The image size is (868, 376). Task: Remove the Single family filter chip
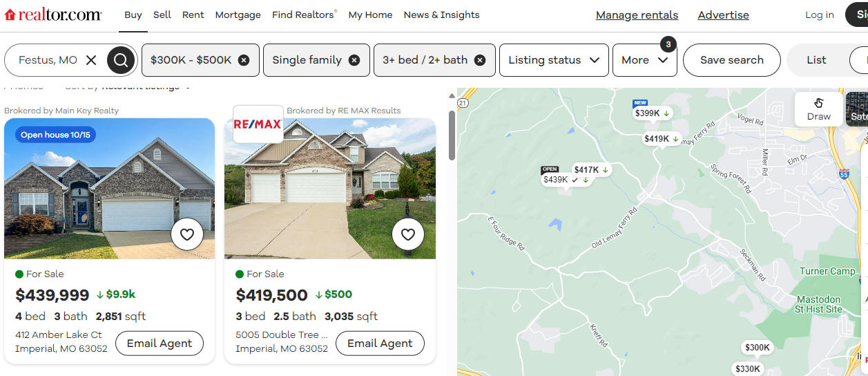[x=354, y=60]
